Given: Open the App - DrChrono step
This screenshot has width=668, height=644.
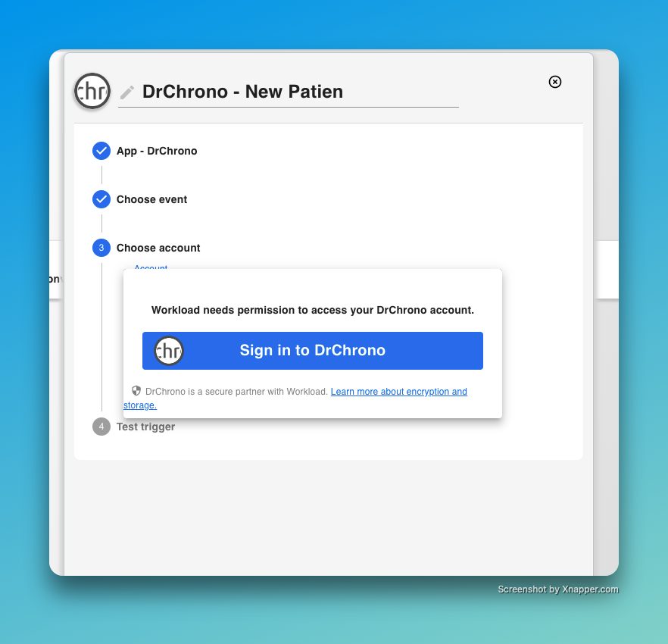Looking at the screenshot, I should click(157, 151).
